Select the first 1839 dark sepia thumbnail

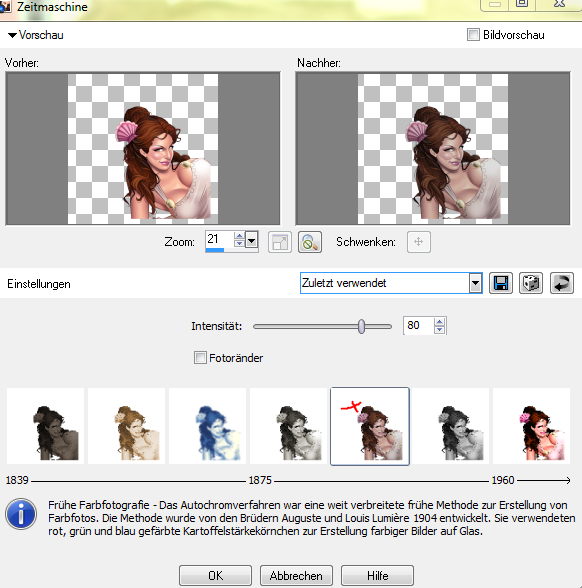click(x=45, y=426)
